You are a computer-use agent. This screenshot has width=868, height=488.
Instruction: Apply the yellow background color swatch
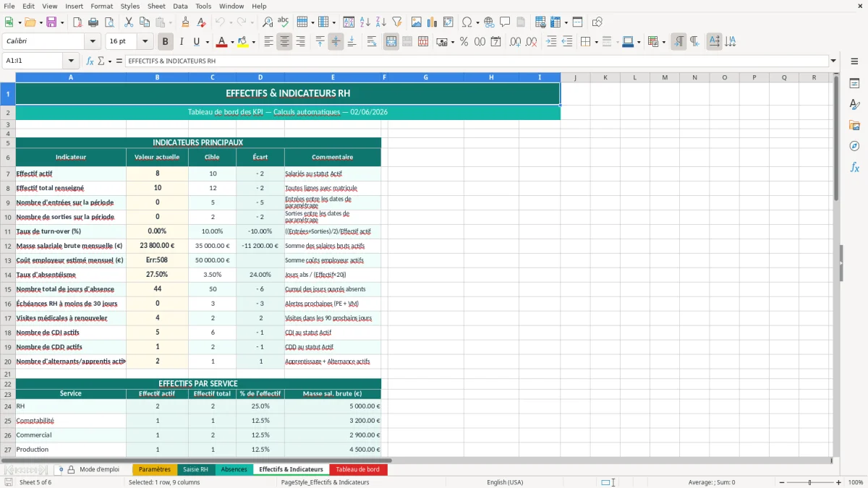242,42
